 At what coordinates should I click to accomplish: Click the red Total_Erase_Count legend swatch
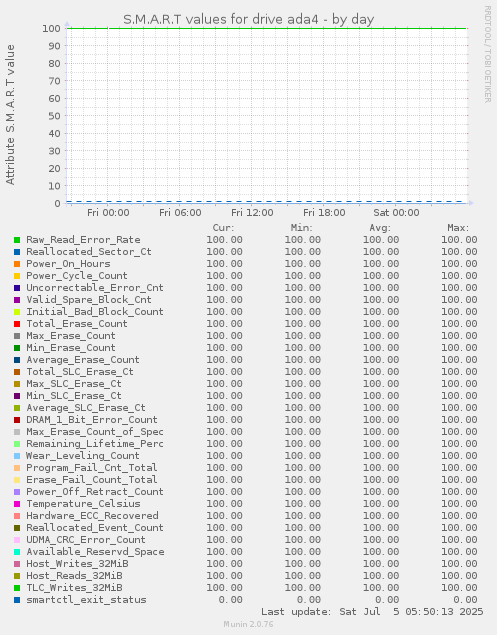click(x=17, y=324)
